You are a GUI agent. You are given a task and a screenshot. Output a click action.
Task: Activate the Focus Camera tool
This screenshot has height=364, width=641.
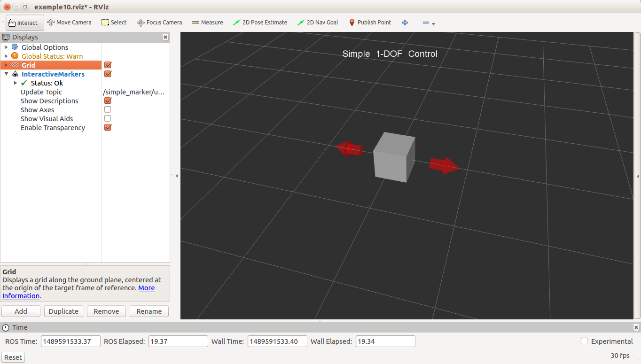(x=159, y=22)
